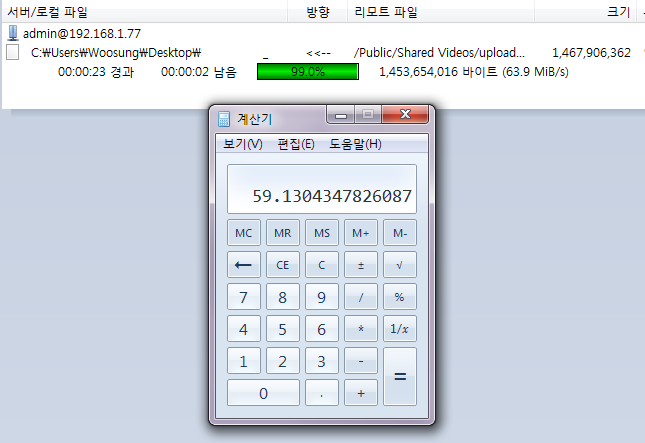
Task: Select the C:\Users\Woosung\Desktop transfer row
Action: (x=117, y=53)
